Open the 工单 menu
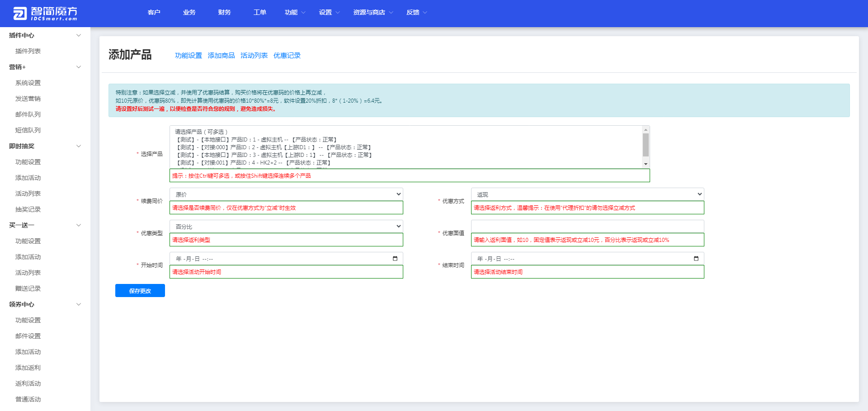The height and width of the screenshot is (411, 868). pyautogui.click(x=259, y=12)
